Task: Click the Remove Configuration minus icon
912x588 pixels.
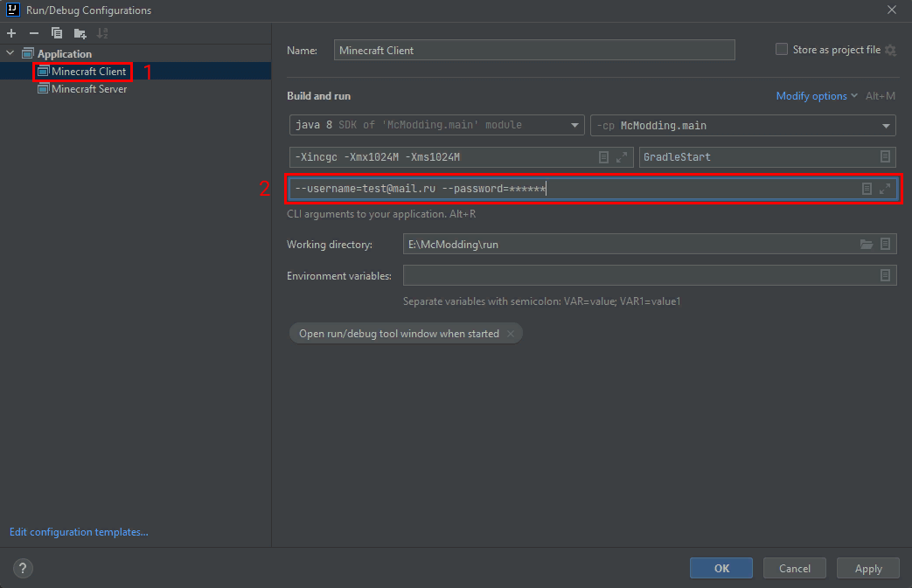Action: 34,33
